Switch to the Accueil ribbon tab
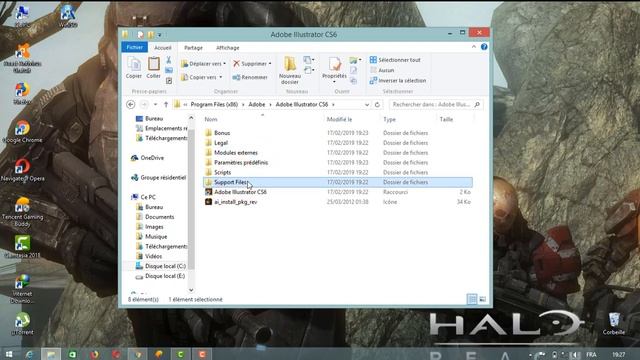640x360 pixels. point(162,48)
